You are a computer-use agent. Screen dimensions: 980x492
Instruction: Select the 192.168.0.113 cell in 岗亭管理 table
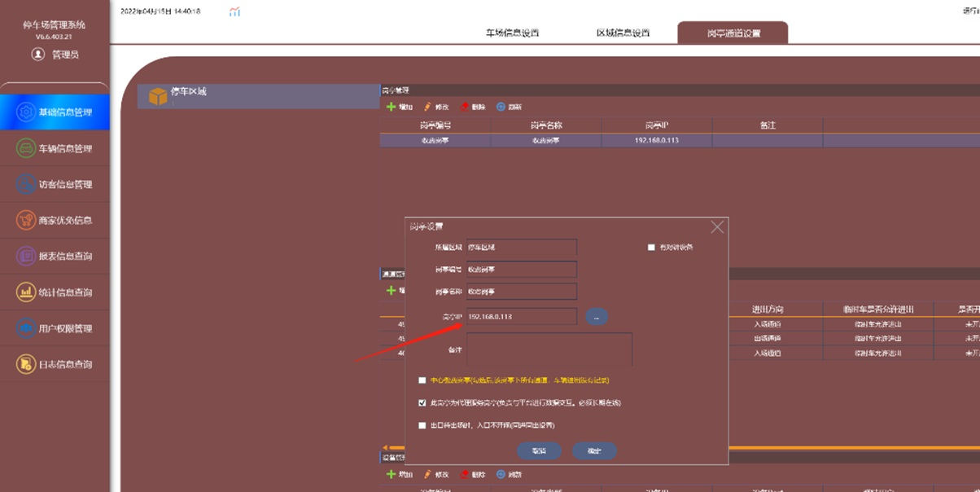pos(657,140)
